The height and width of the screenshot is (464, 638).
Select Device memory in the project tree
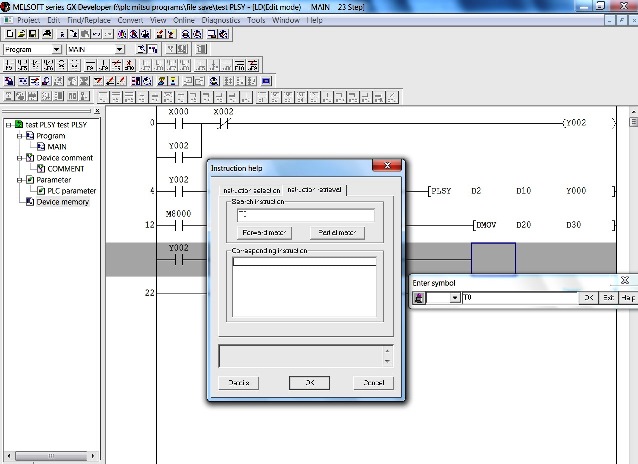(x=62, y=202)
